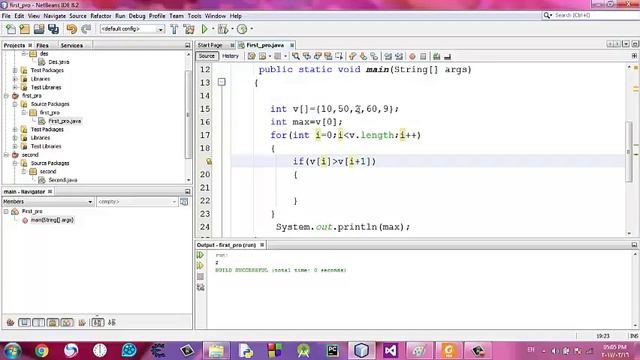
Task: Toggle Sort by Name in Navigator
Action: (x=98, y=322)
